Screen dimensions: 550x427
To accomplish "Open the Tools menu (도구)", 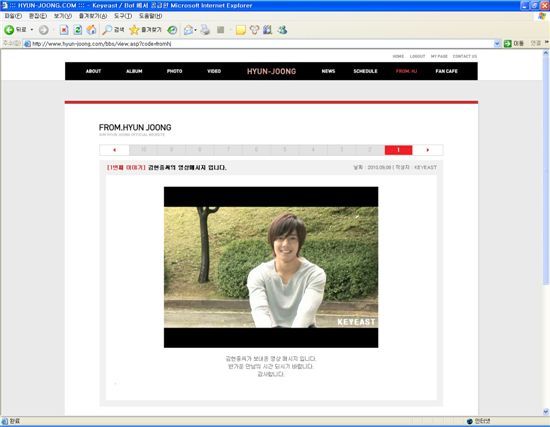I will 123,16.
